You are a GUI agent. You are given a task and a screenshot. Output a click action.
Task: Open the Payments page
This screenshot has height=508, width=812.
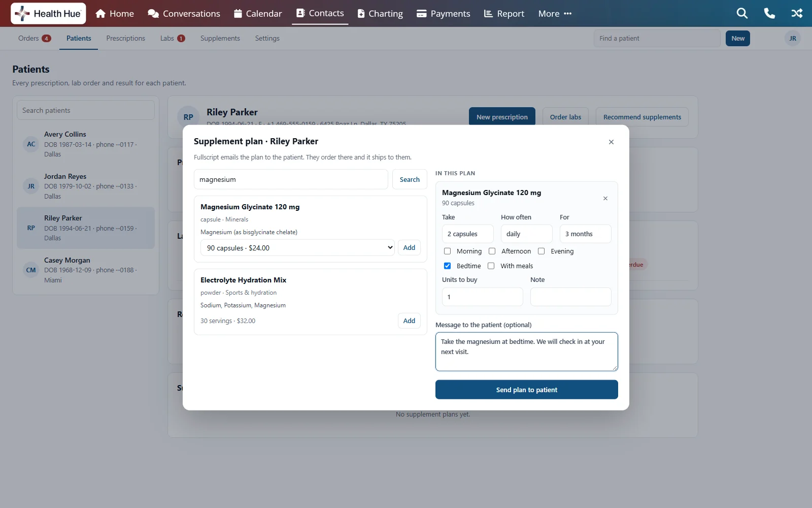click(x=444, y=14)
